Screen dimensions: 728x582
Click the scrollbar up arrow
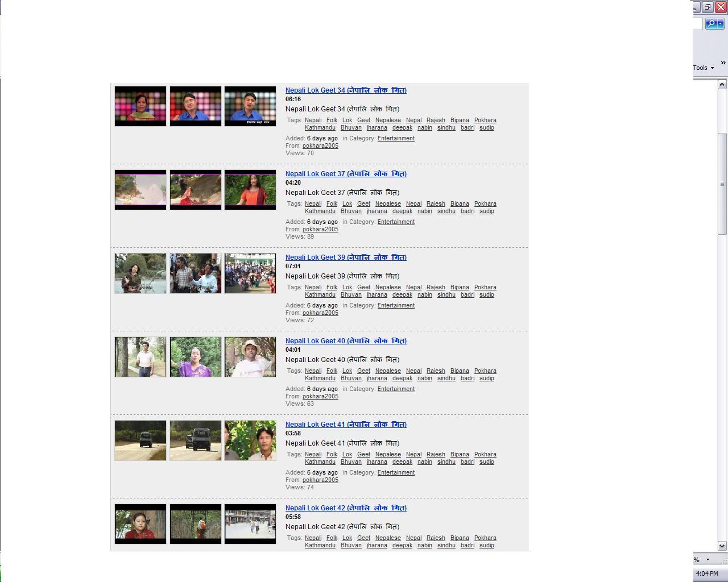pyautogui.click(x=722, y=85)
